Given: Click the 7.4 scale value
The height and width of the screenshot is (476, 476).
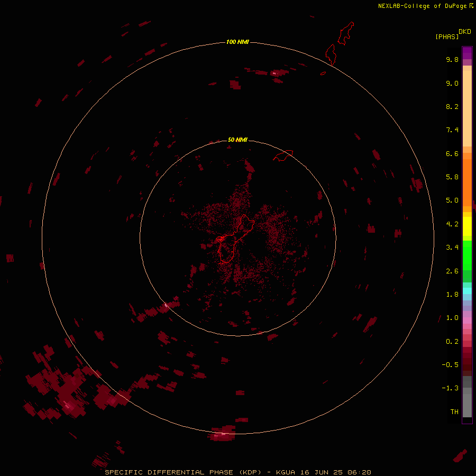Looking at the screenshot, I should pyautogui.click(x=452, y=130).
